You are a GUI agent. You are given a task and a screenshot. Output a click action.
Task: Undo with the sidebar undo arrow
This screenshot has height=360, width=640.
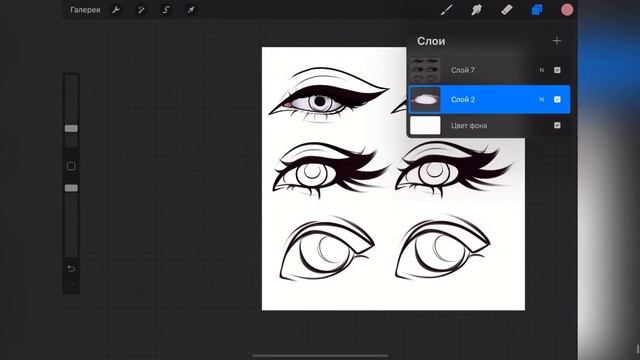click(x=71, y=269)
